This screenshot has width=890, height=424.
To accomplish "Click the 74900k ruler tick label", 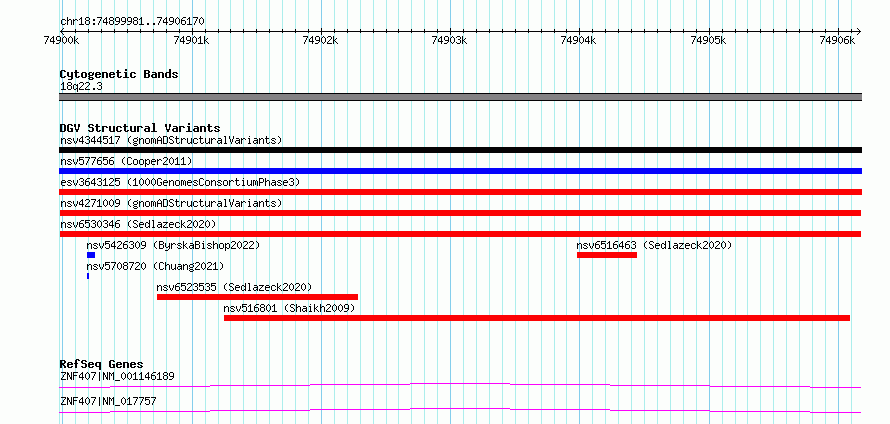I will click(x=61, y=40).
